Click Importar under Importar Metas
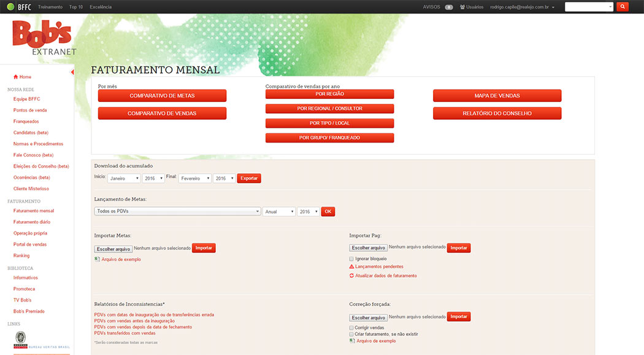Image resolution: width=644 pixels, height=355 pixels. [204, 248]
